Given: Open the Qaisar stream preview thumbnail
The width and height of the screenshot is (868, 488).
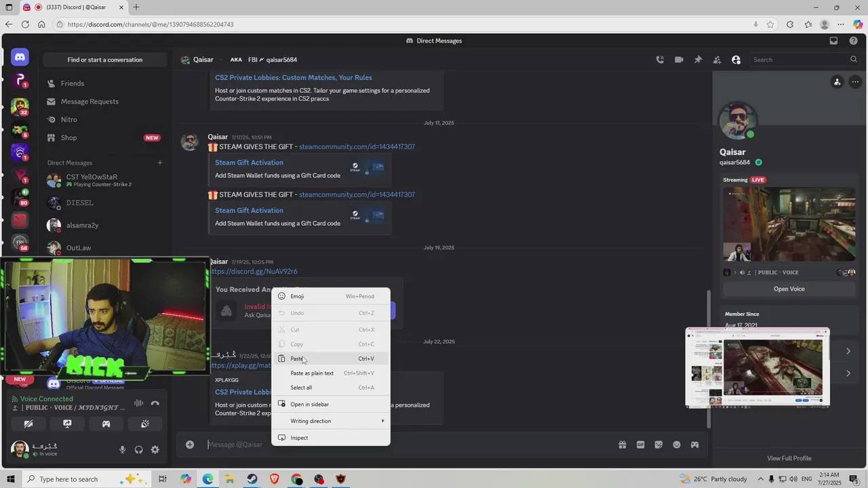Looking at the screenshot, I should [x=789, y=224].
